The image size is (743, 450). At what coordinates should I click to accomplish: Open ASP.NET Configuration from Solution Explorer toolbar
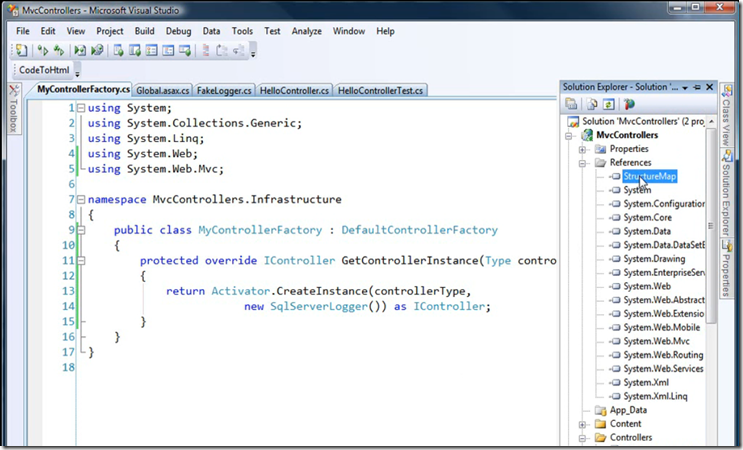[x=629, y=104]
